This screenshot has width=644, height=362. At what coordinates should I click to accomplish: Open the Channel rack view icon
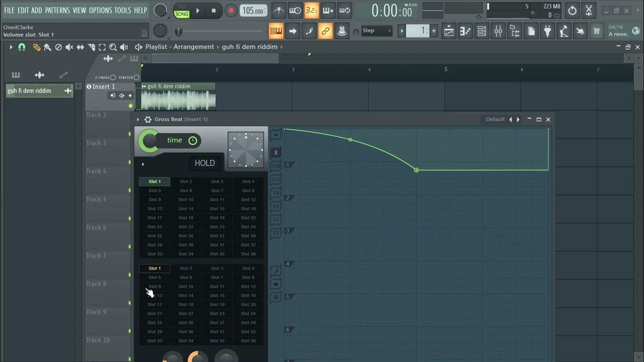481,31
